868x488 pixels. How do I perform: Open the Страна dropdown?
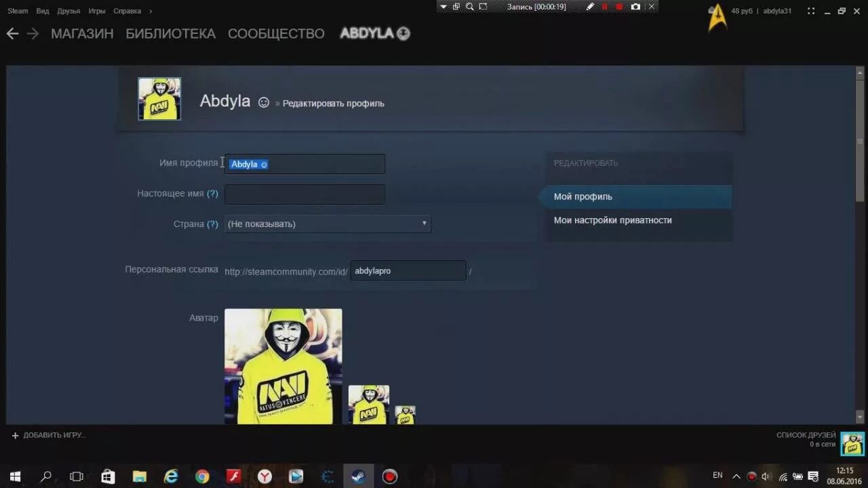click(328, 224)
